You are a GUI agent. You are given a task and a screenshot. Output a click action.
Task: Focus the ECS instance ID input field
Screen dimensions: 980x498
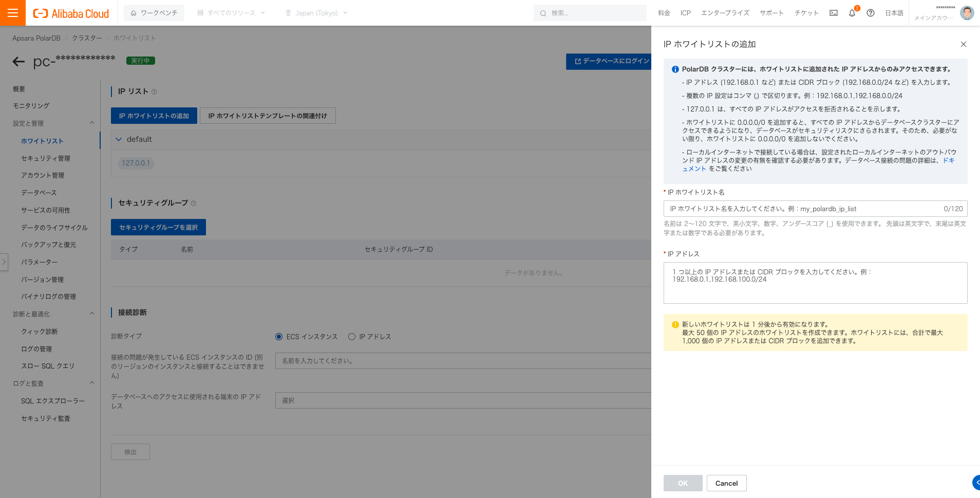pyautogui.click(x=463, y=361)
